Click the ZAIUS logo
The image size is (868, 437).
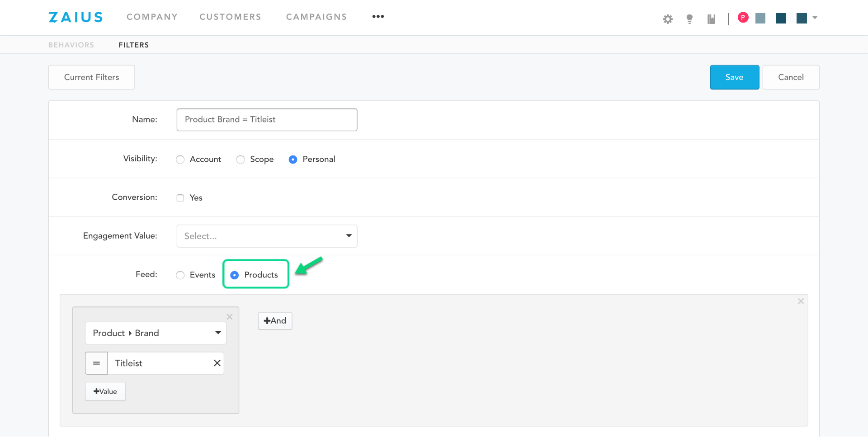[75, 17]
